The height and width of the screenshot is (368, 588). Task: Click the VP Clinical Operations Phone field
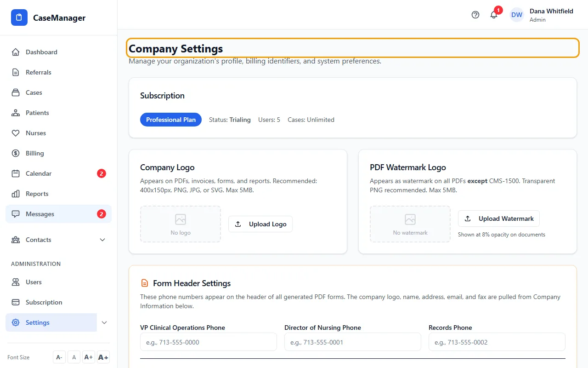pos(209,342)
